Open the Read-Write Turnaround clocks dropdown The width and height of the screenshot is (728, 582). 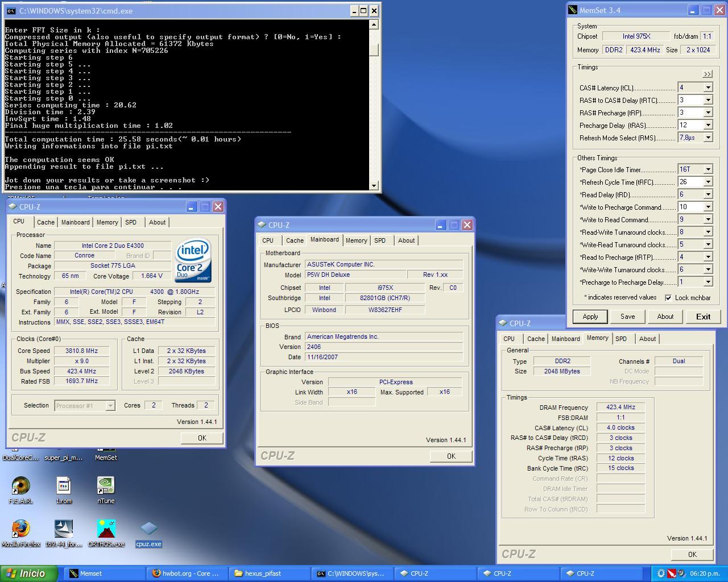(708, 232)
